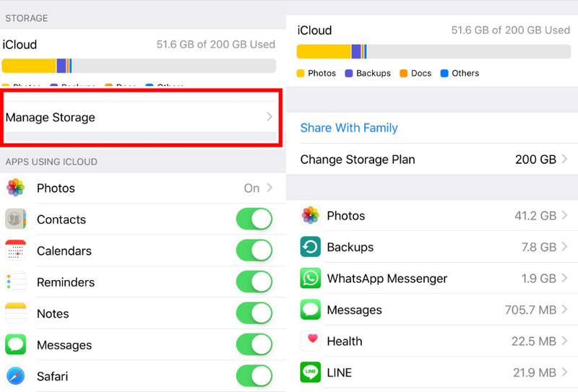Tap the Contacts app icon
The width and height of the screenshot is (578, 392).
16,219
